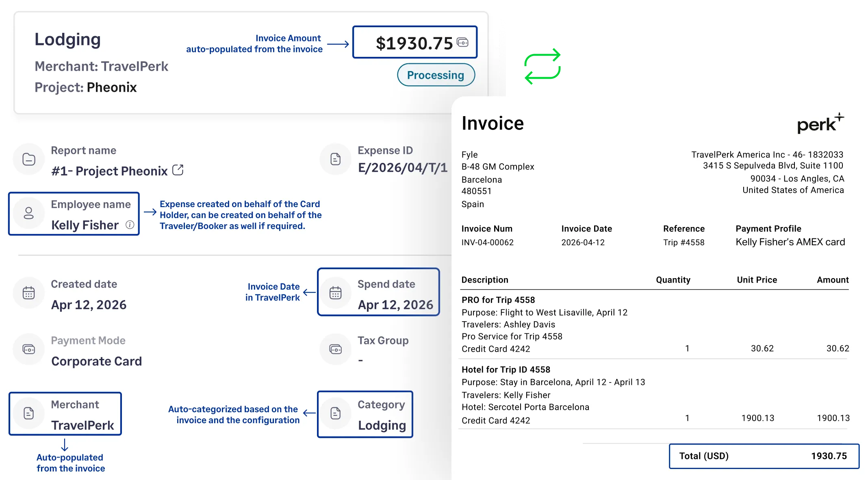Click the Payment Mode card icon
Screen dimensions: 868x480
28,349
